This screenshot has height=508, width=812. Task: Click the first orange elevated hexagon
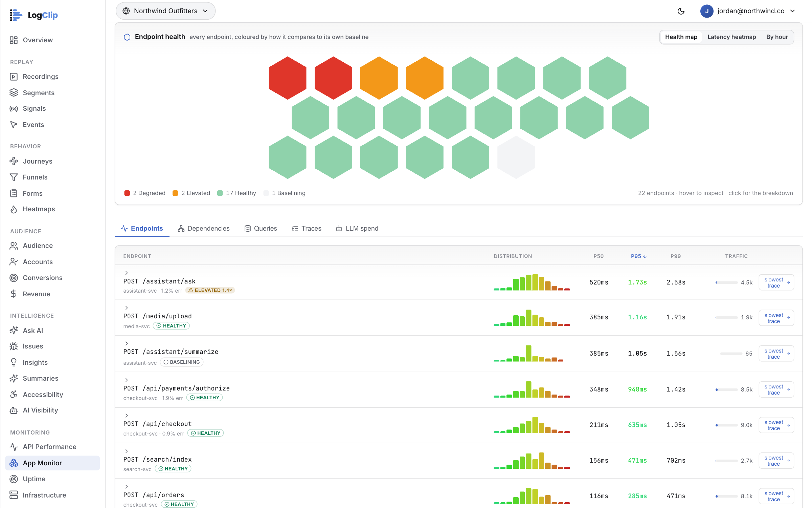pyautogui.click(x=379, y=78)
